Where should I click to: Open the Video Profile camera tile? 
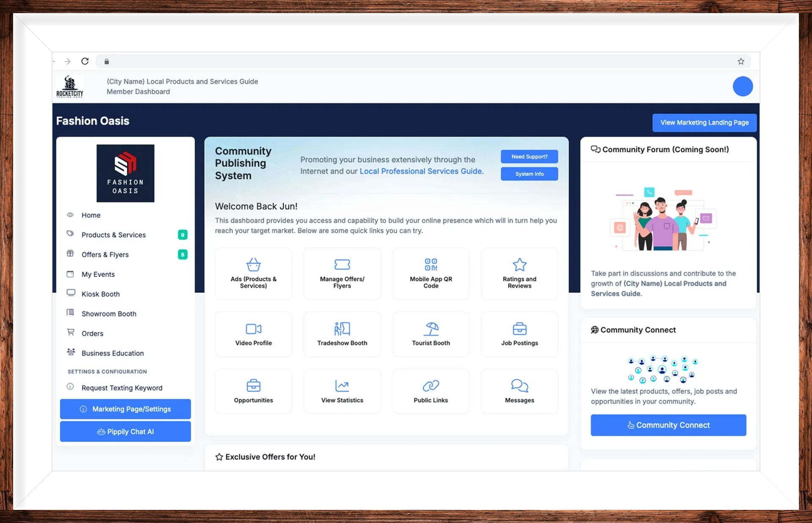(253, 334)
